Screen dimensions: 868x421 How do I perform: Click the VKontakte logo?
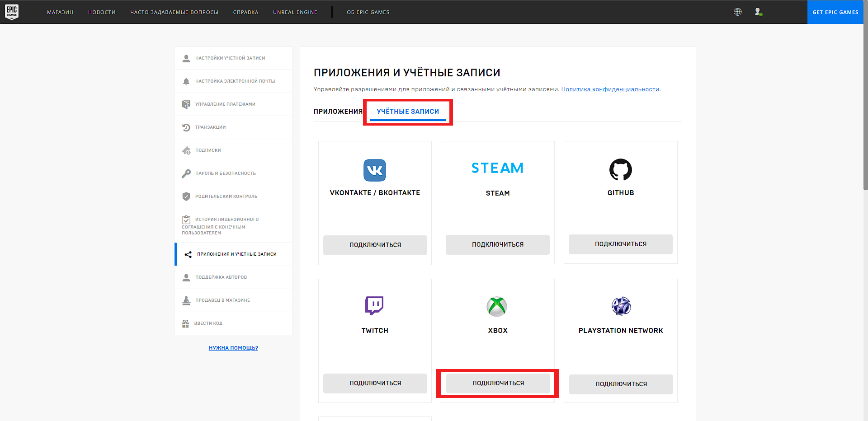click(x=375, y=170)
